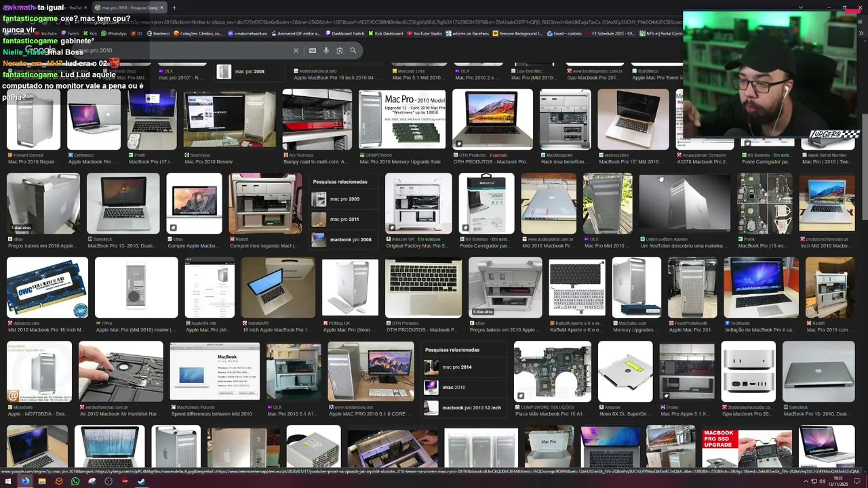
Task: Open OEMPCWorld Memory Upgrade Sale image
Action: tap(402, 120)
